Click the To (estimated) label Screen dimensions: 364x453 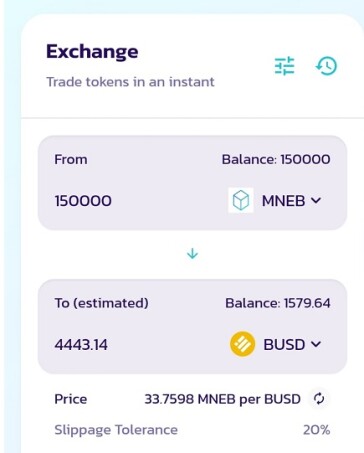coord(102,303)
